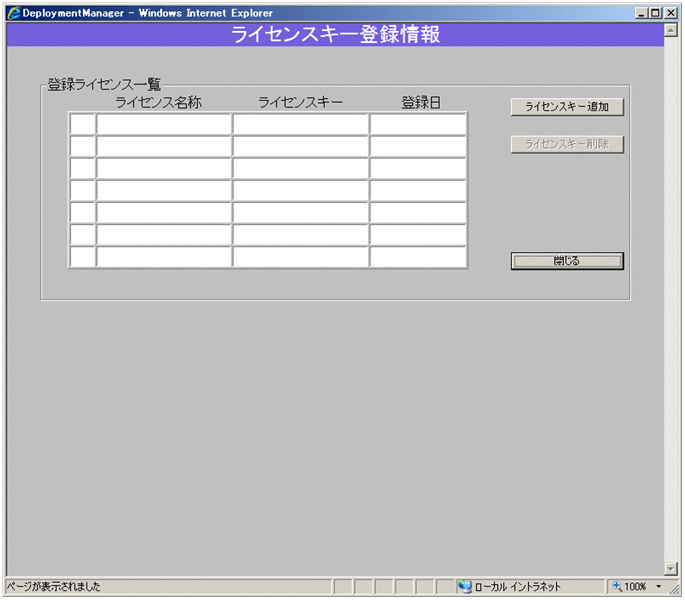Click the scrollbar down arrow

pyautogui.click(x=671, y=568)
